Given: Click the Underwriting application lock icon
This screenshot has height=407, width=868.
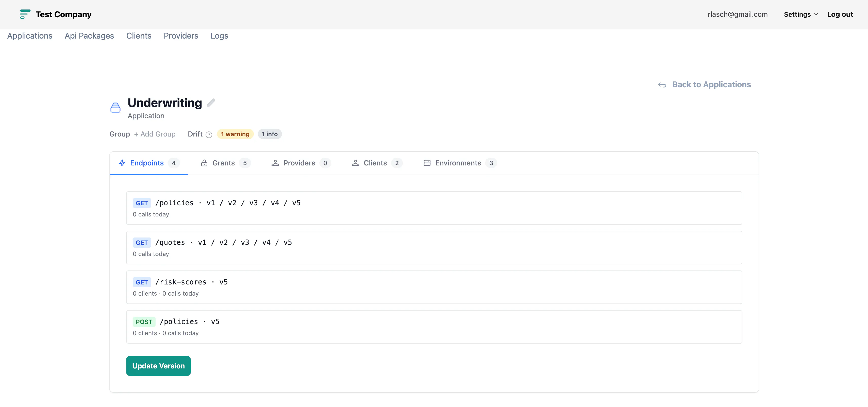Looking at the screenshot, I should click(115, 108).
